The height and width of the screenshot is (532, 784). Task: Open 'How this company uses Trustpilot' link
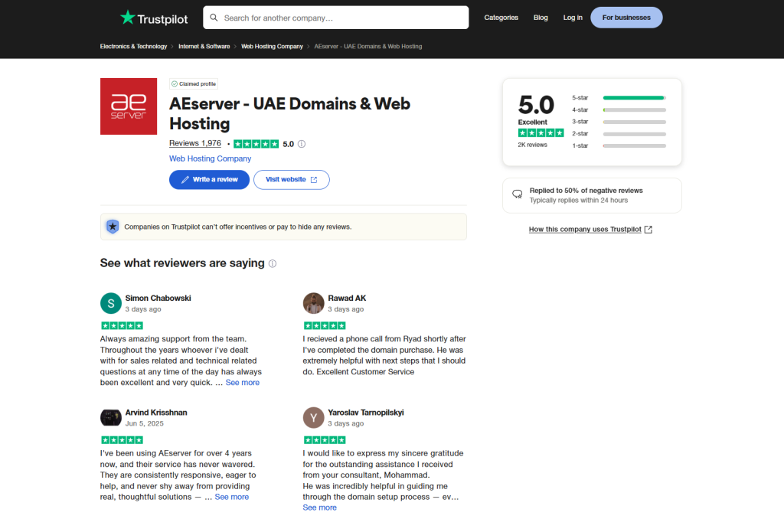pos(585,230)
